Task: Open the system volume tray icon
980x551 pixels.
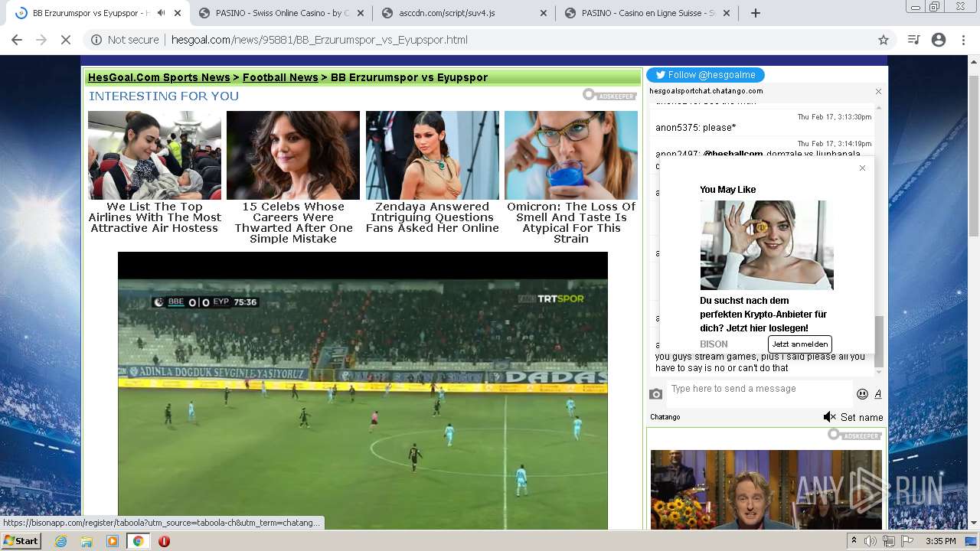Action: [x=871, y=541]
